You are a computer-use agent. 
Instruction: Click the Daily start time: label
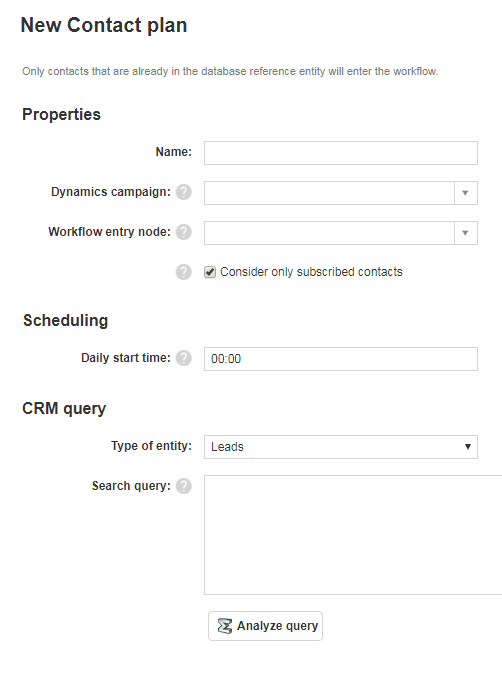[126, 358]
